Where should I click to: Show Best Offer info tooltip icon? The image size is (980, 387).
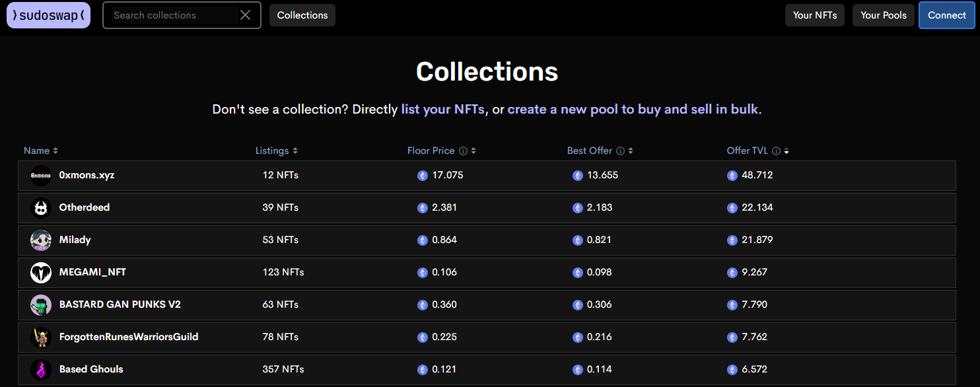click(620, 151)
